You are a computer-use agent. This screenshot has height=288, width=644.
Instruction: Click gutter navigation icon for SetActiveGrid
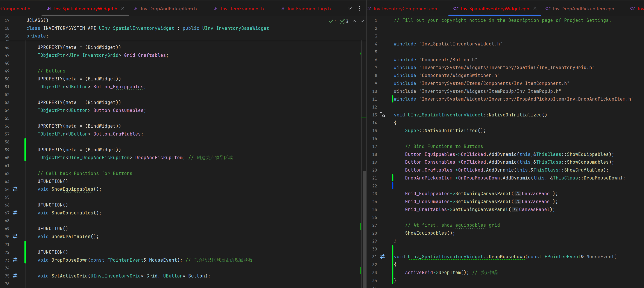(x=15, y=276)
